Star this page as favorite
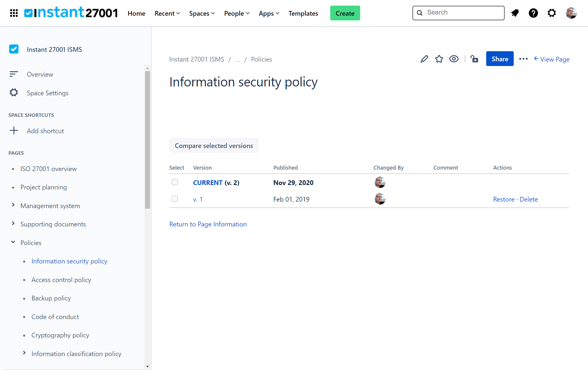Screen dimensions: 588x370 point(439,59)
